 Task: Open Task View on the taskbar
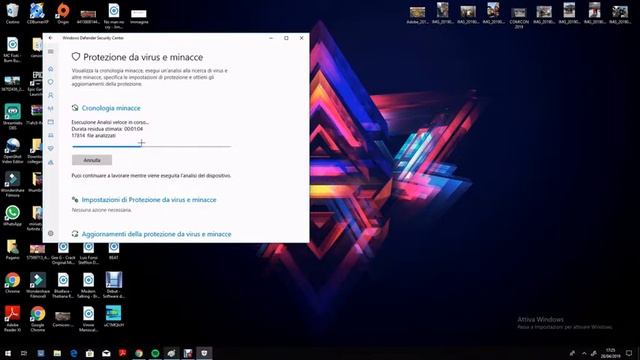[24, 353]
